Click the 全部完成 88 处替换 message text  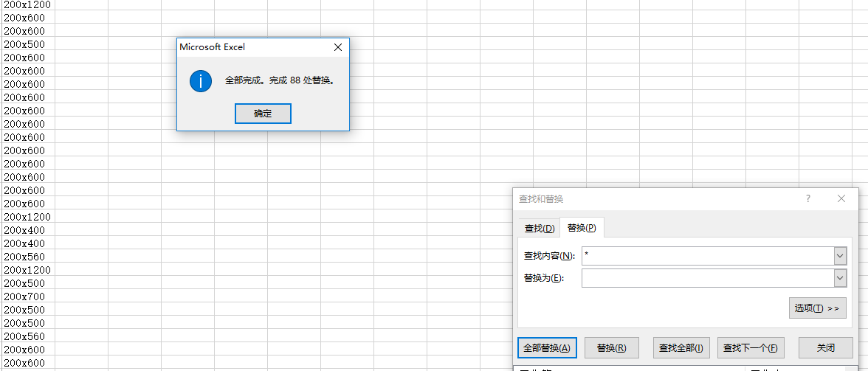[x=280, y=80]
